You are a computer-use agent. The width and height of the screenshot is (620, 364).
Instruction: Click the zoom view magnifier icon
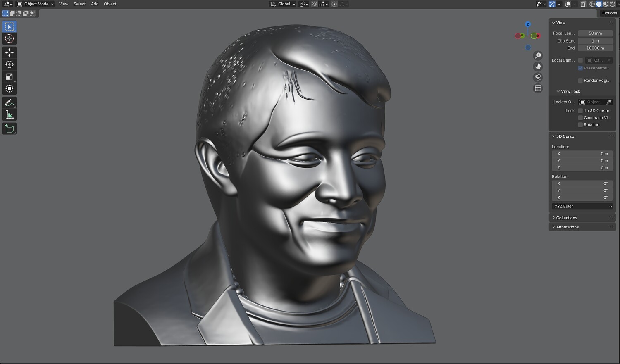point(538,55)
